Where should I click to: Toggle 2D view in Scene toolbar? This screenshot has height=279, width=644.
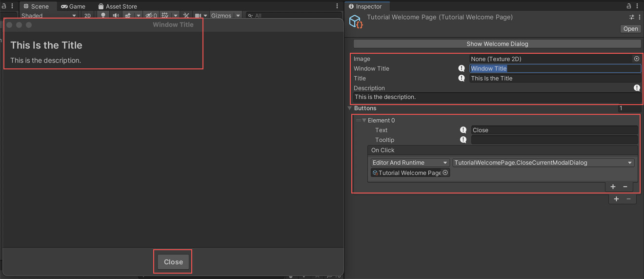(x=87, y=16)
